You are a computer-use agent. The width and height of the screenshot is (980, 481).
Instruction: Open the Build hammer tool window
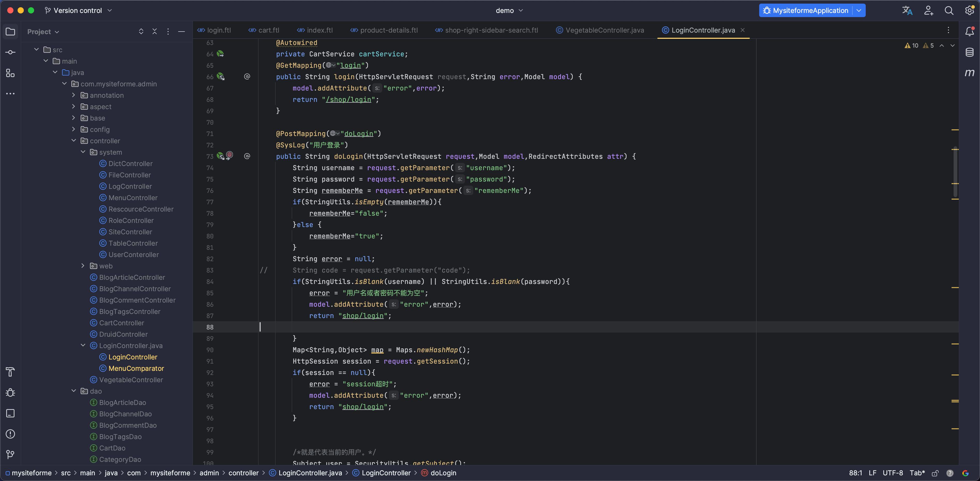[x=10, y=372]
